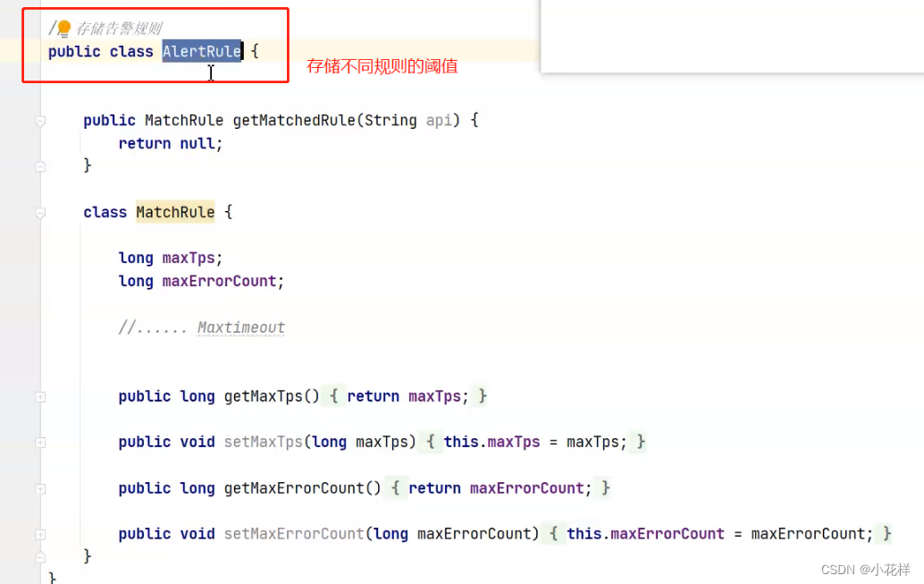Click the this keyword in setMaxTps body

tap(461, 442)
